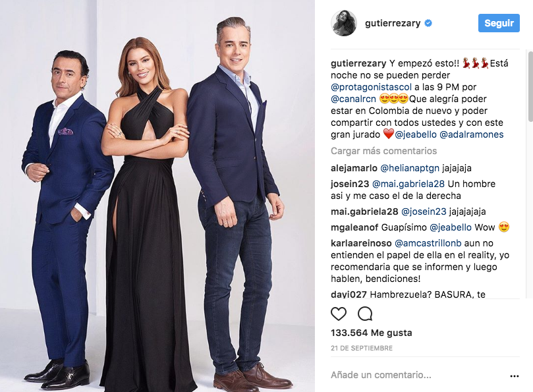Open the @canalrcn mention link

click(x=353, y=99)
